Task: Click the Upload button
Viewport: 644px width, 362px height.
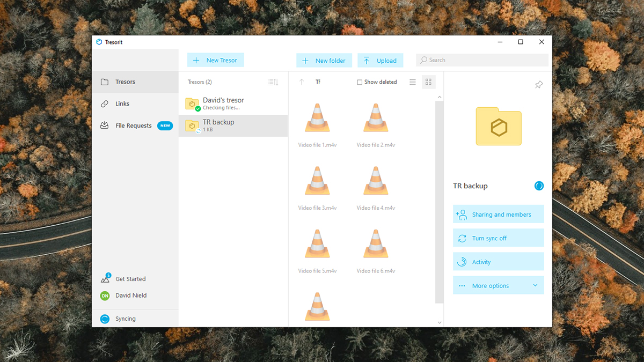Action: [x=380, y=60]
